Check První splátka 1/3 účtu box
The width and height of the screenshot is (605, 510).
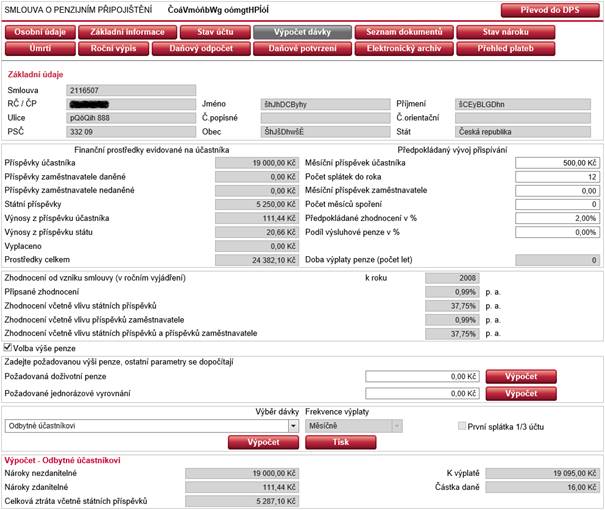coord(461,425)
